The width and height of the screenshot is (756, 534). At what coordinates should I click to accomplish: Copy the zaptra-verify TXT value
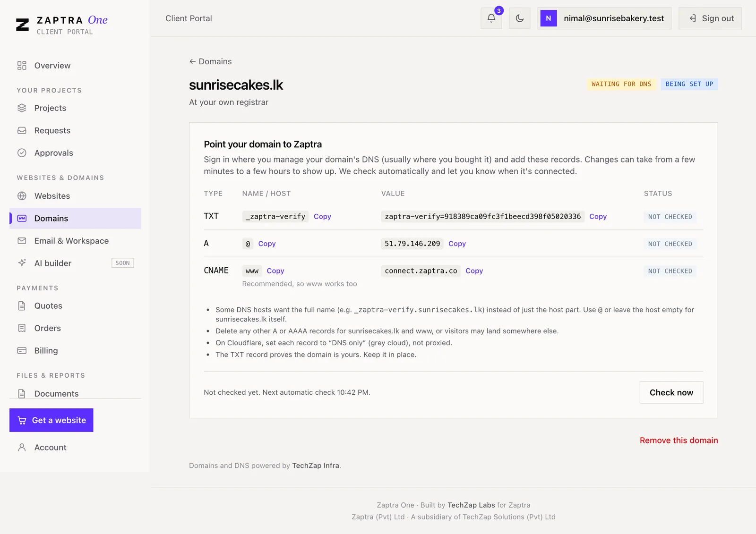[x=598, y=216]
